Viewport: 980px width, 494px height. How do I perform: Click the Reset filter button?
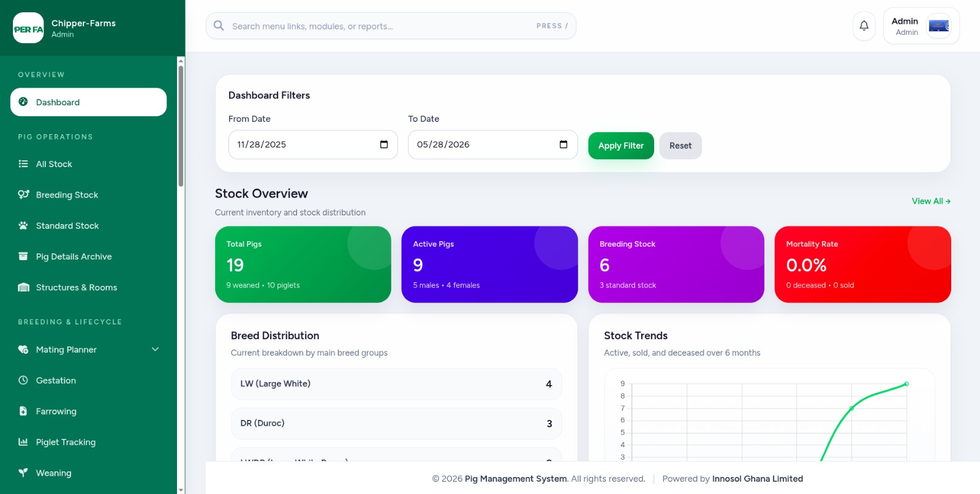(x=680, y=146)
